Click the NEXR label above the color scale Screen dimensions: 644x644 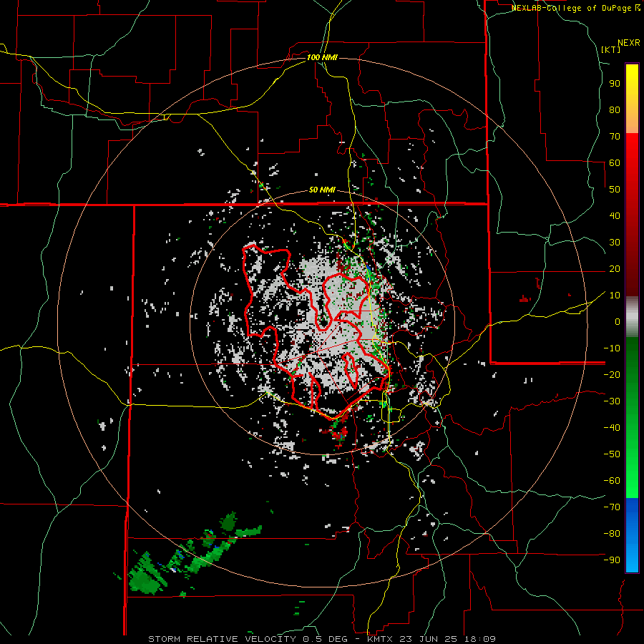click(629, 42)
